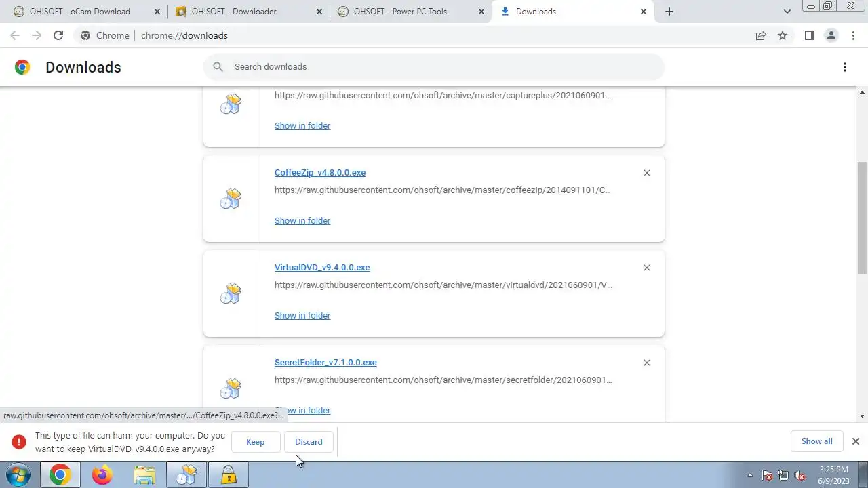Open the tab search dropdown arrow
This screenshot has width=868, height=488.
pyautogui.click(x=787, y=12)
